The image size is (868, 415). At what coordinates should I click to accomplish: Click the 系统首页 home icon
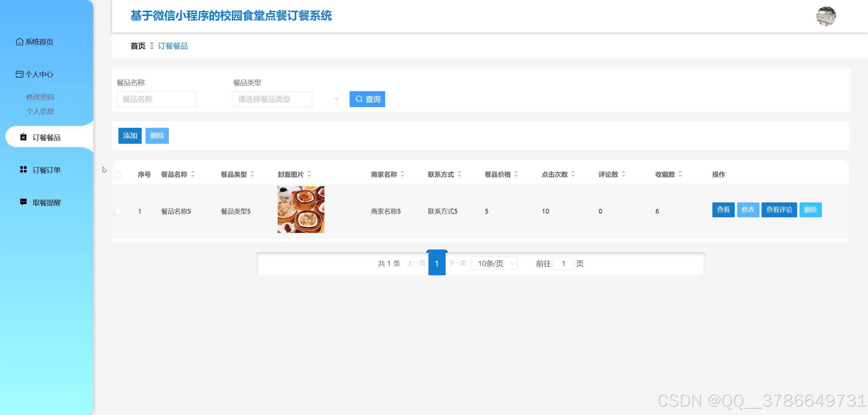pyautogui.click(x=19, y=41)
